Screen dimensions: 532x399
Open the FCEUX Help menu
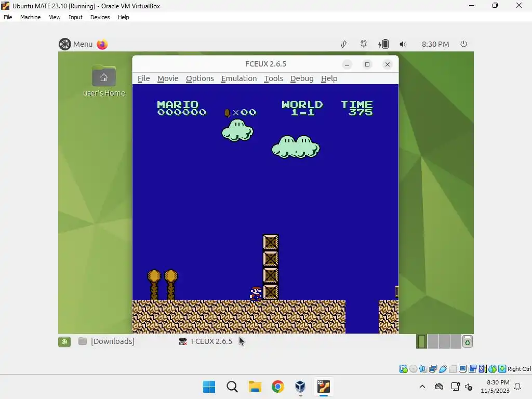click(329, 78)
